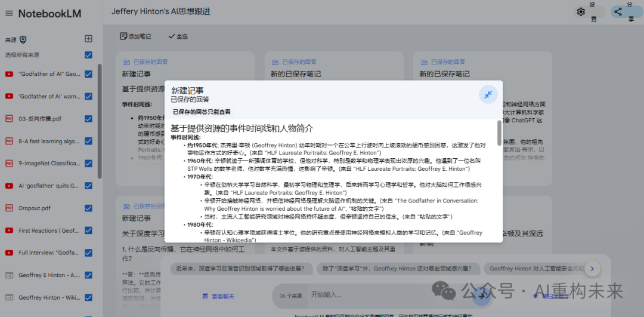Screen dimensions: 644x317
Task: Click the 分享 share button
Action: (x=627, y=12)
